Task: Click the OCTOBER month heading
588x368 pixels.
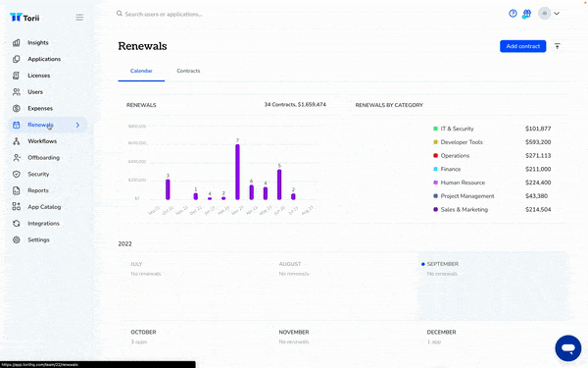Action: point(143,332)
